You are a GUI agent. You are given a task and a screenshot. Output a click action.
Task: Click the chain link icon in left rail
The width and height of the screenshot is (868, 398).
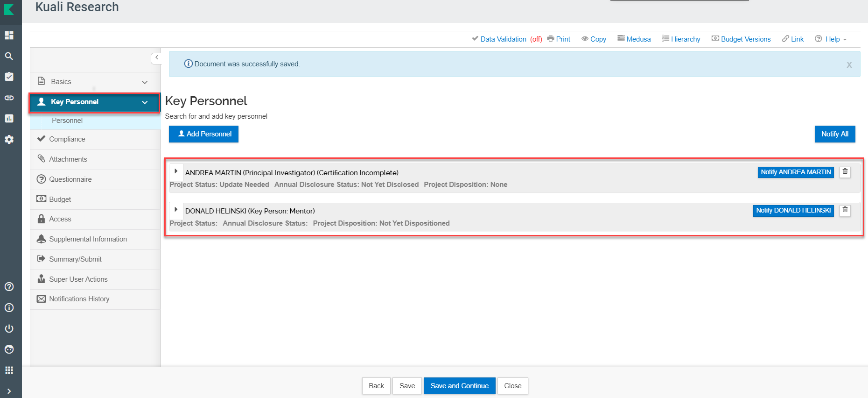click(x=9, y=98)
